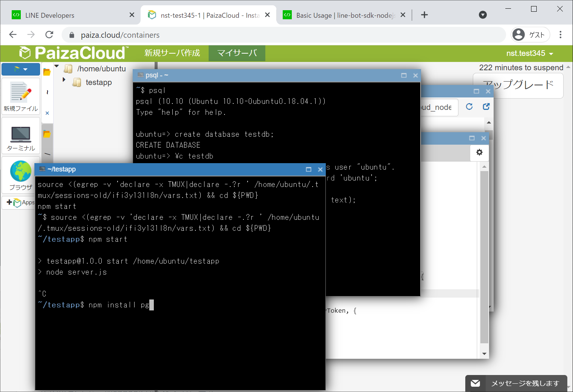
Task: Switch to the マイサーバ tab
Action: [x=237, y=53]
